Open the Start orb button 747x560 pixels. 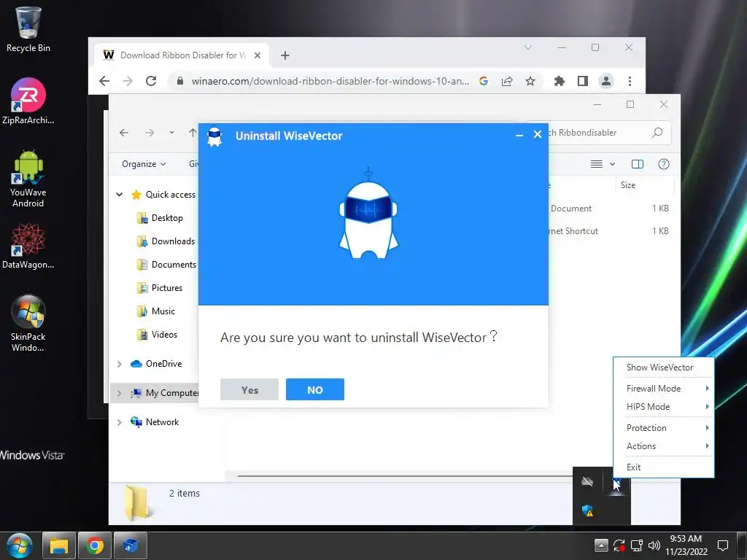[x=20, y=545]
